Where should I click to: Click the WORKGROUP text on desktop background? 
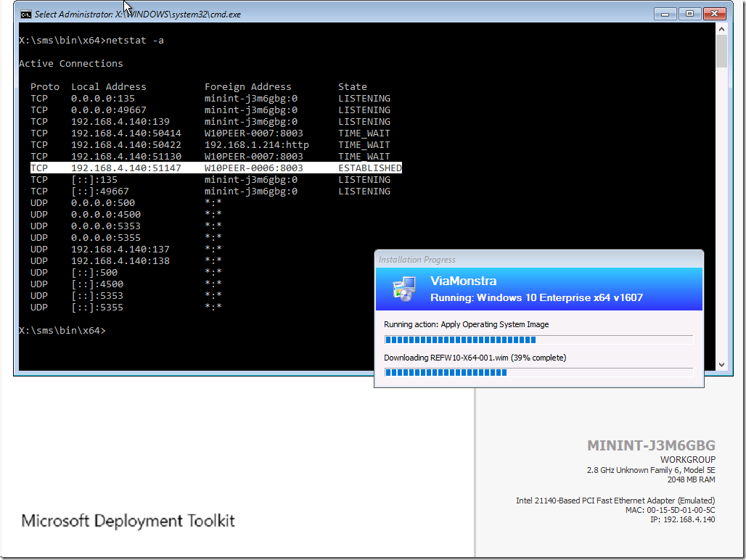coord(687,460)
